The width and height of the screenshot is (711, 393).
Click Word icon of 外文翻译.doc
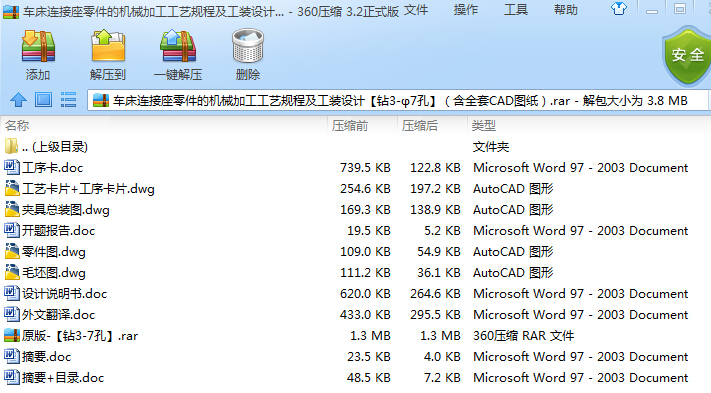pyautogui.click(x=12, y=314)
